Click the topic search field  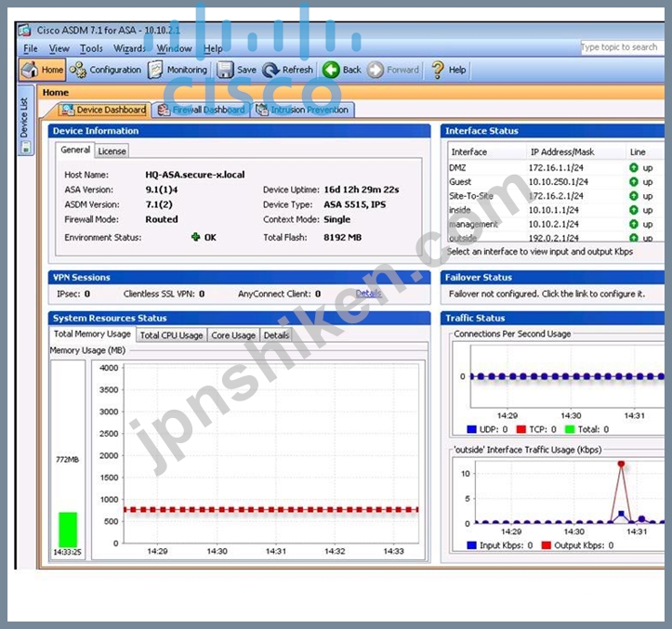pos(622,47)
